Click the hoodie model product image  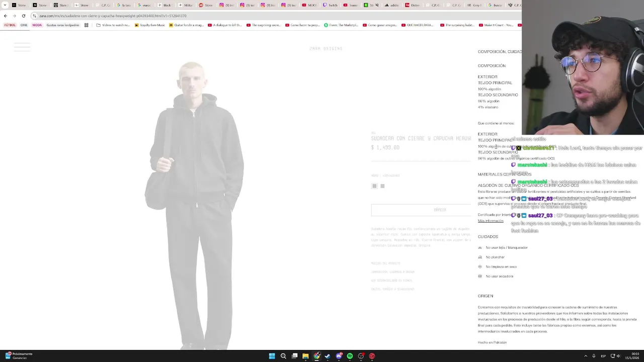coord(194,205)
